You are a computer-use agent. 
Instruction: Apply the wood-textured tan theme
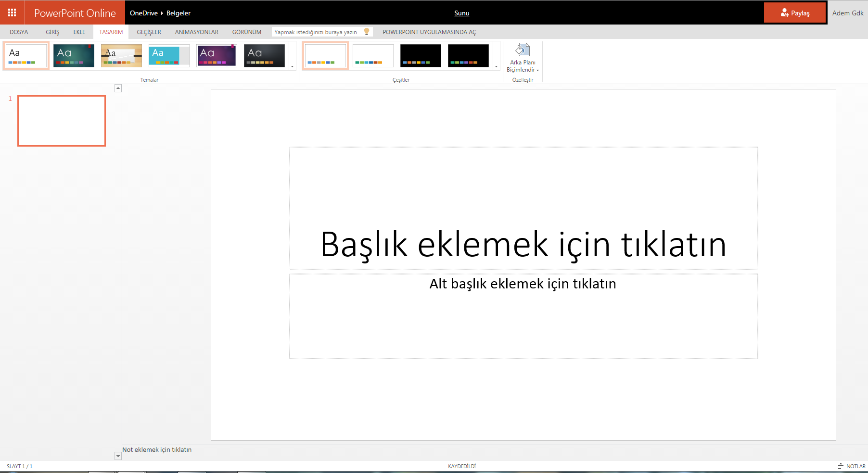(x=121, y=56)
